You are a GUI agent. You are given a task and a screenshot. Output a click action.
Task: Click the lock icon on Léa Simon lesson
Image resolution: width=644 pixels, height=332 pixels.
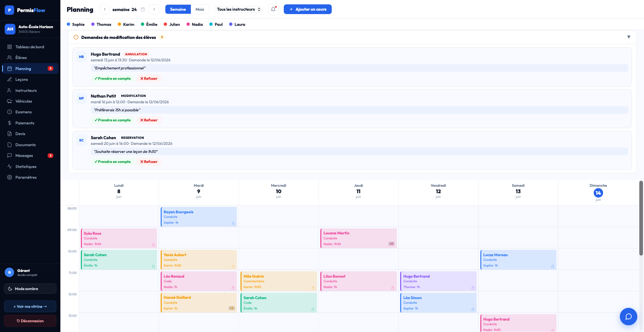[x=473, y=309]
